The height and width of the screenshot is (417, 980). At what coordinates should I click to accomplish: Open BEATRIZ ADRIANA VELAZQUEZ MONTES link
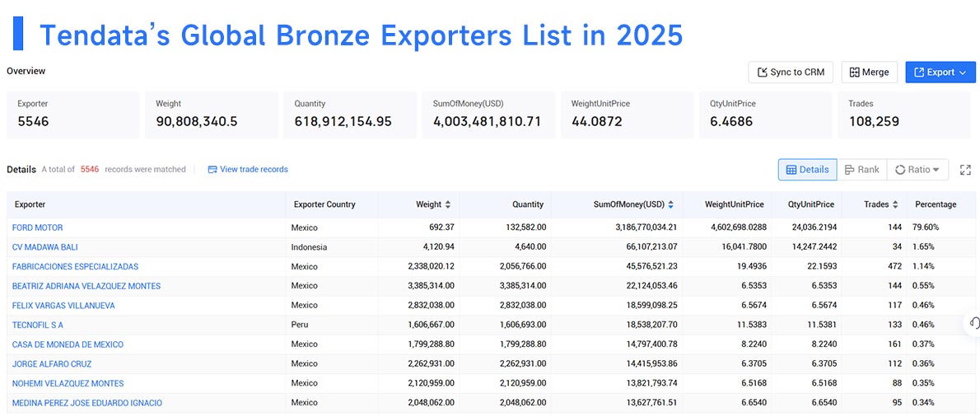86,286
